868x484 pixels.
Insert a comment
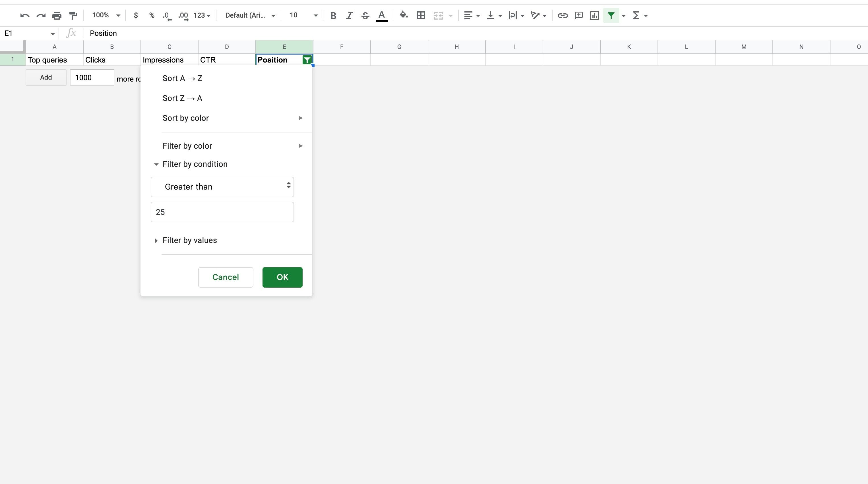click(x=578, y=16)
